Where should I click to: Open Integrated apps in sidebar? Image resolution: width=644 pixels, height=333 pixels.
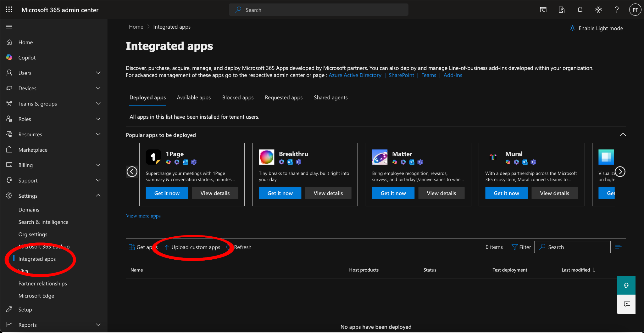37,259
